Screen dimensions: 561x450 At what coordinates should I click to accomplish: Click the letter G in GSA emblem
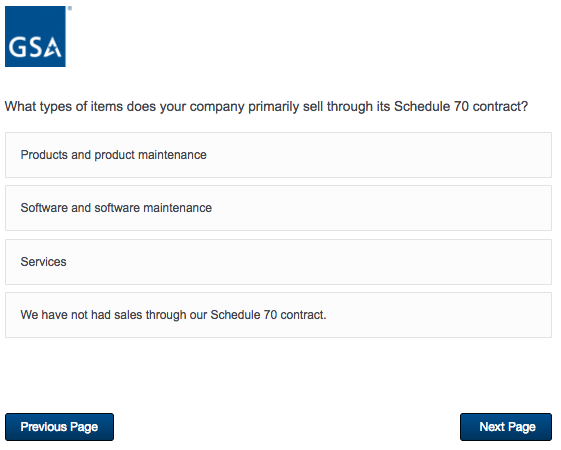[16, 48]
